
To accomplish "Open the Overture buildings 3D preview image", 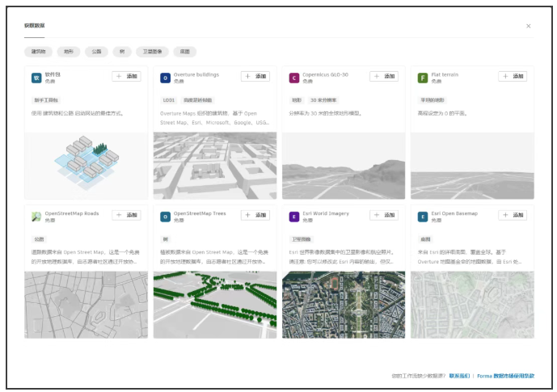I will coord(215,166).
